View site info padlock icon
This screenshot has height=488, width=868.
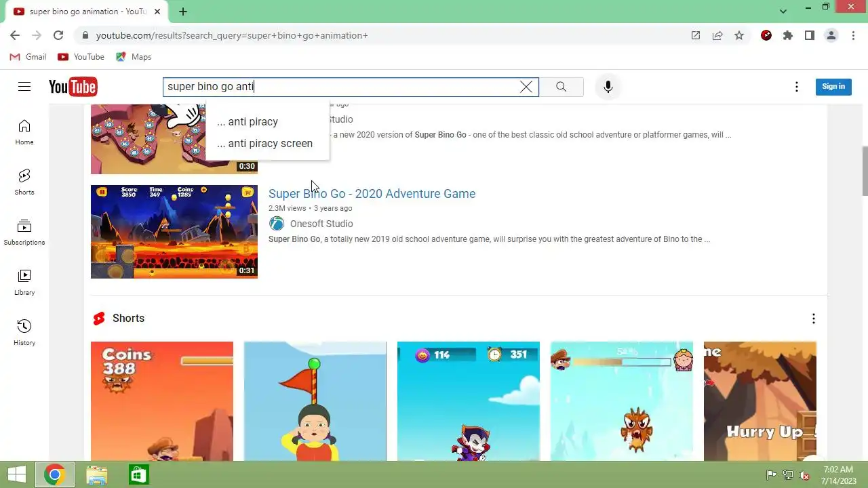(85, 35)
